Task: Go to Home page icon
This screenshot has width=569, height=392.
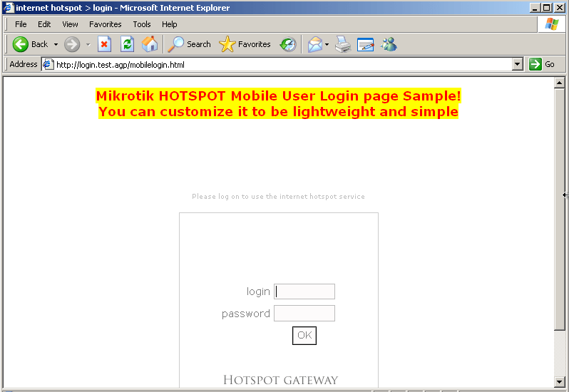Action: [x=150, y=44]
